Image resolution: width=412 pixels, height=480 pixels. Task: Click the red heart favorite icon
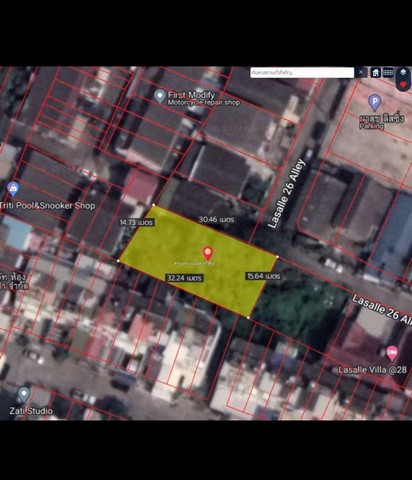pos(403,84)
